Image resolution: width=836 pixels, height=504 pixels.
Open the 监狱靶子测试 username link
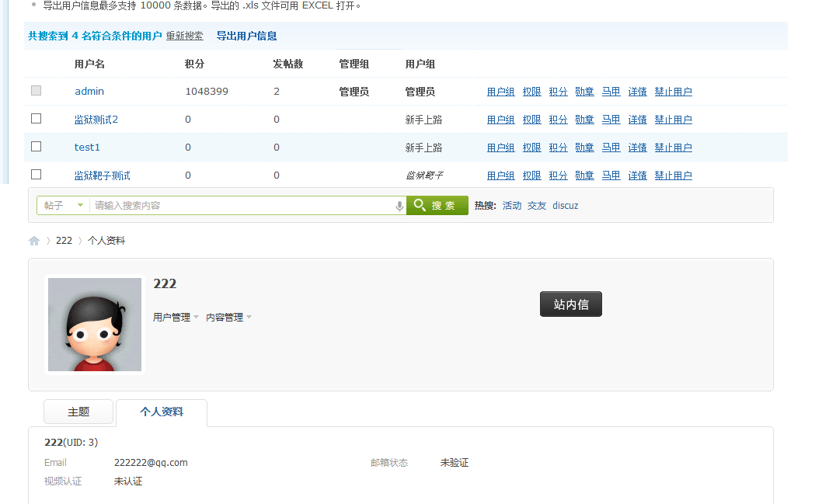102,176
